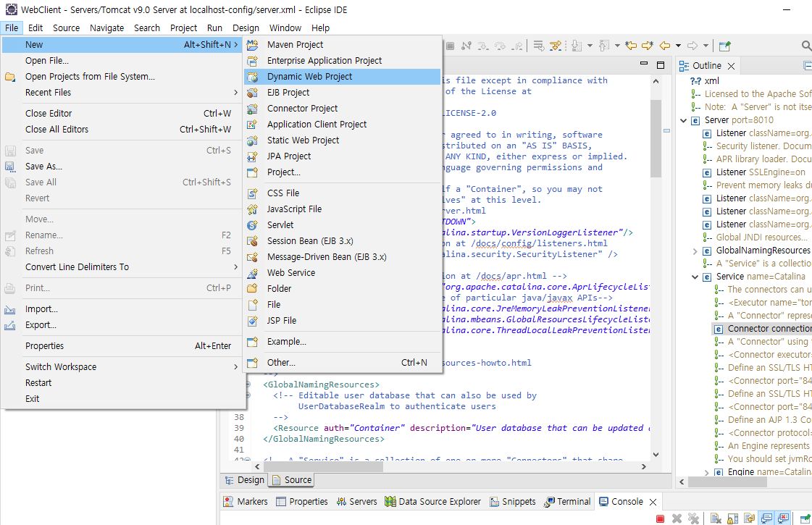The height and width of the screenshot is (525, 812).
Task: Collapse the Service name=Catalina outline node
Action: [x=695, y=277]
